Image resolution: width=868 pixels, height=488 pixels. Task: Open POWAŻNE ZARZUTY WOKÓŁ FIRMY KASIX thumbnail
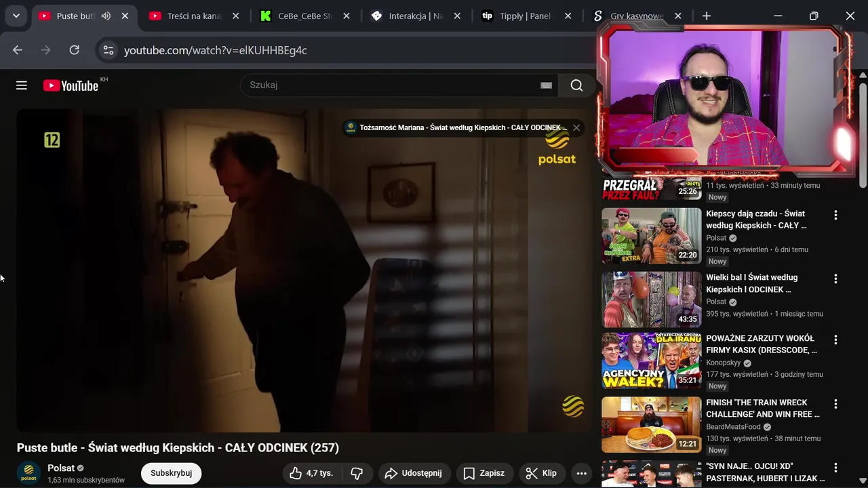651,361
